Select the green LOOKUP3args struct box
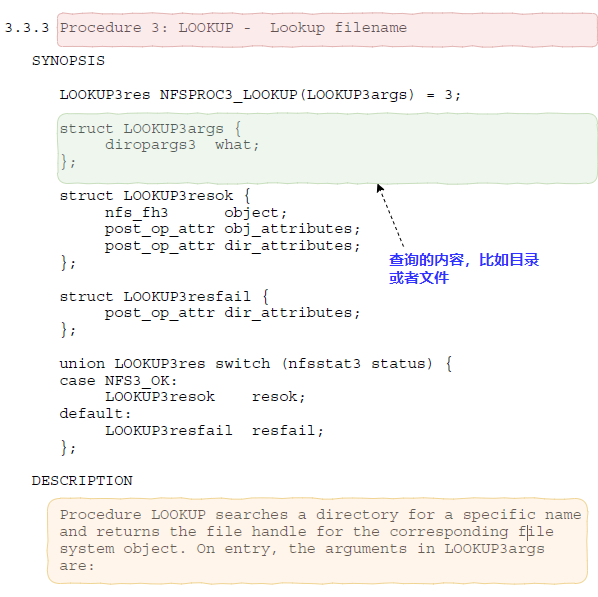 tap(327, 148)
